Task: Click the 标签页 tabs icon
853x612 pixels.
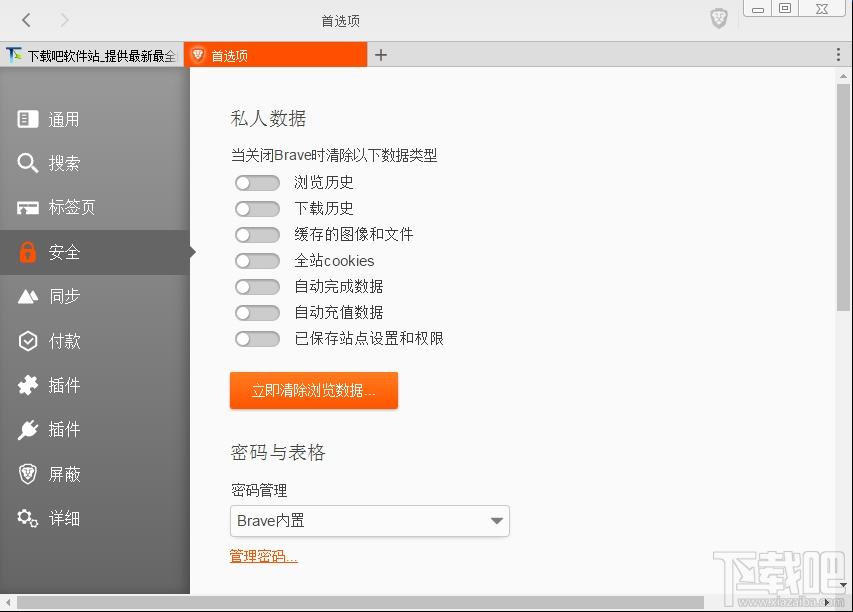Action: click(x=28, y=207)
